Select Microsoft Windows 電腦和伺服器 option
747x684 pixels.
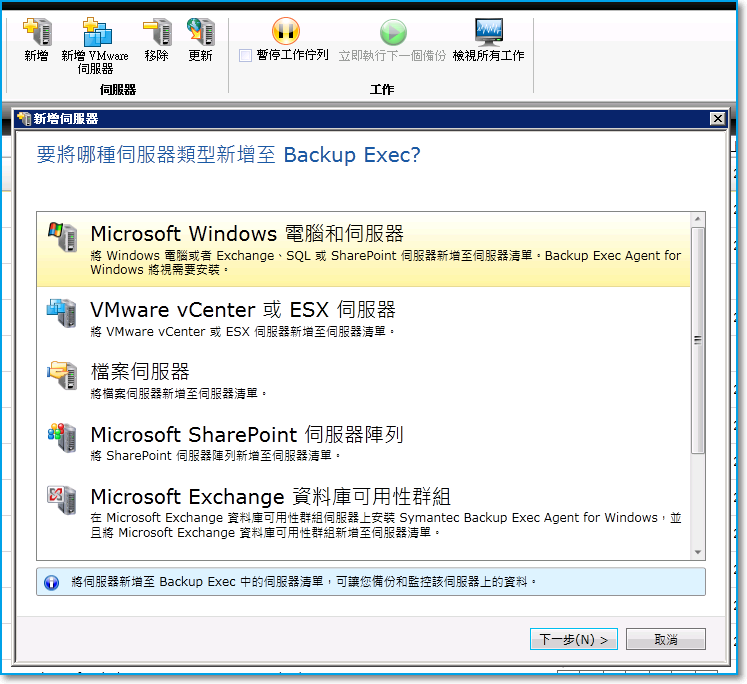(363, 249)
